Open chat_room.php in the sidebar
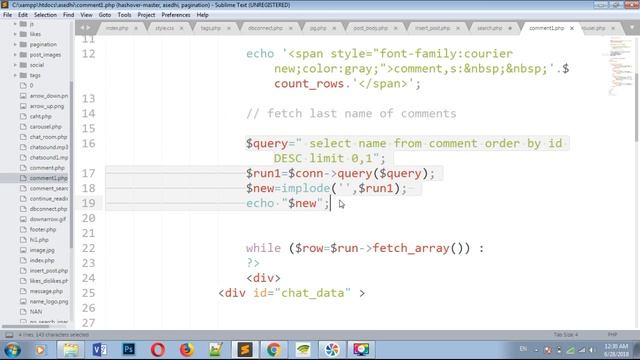 click(x=48, y=137)
